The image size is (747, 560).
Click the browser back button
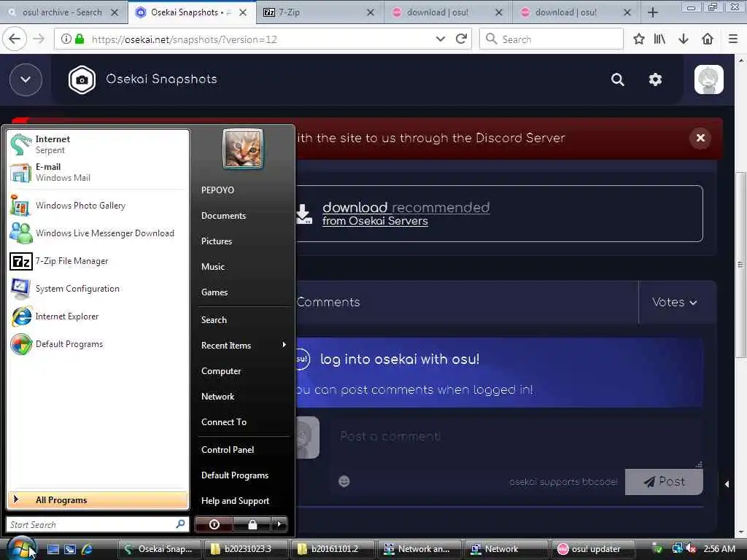click(15, 39)
